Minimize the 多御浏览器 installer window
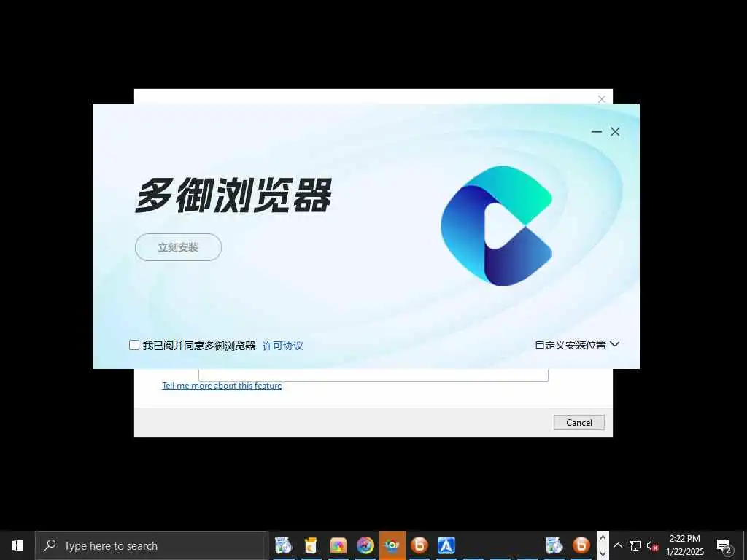The image size is (747, 560). point(597,131)
